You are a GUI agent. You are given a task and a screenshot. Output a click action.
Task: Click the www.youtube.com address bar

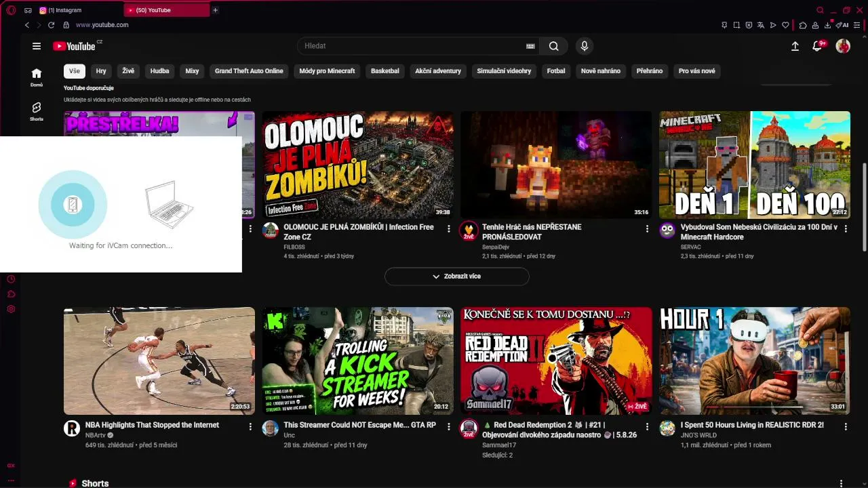pyautogui.click(x=102, y=25)
